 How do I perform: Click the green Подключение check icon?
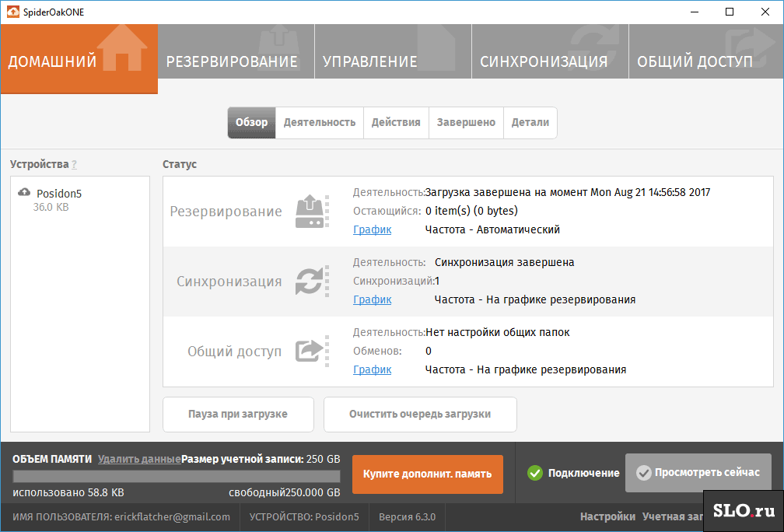[535, 473]
